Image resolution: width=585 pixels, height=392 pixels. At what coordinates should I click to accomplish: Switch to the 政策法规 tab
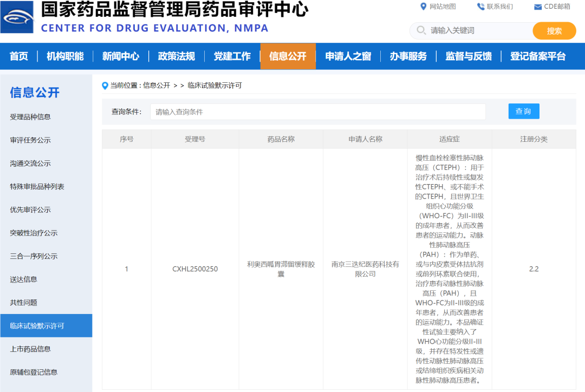pos(175,56)
